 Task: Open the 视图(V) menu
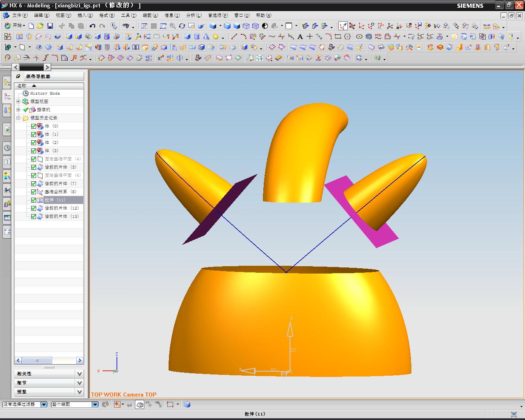click(63, 15)
